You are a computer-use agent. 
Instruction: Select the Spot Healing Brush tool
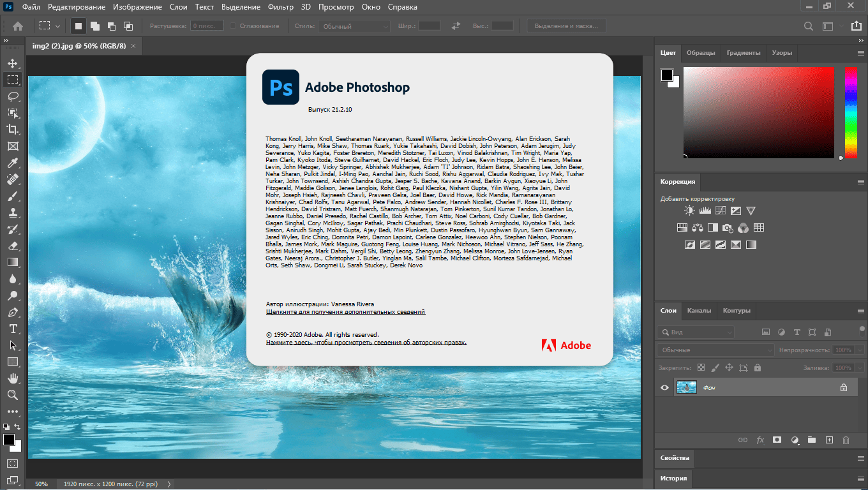pos(12,179)
